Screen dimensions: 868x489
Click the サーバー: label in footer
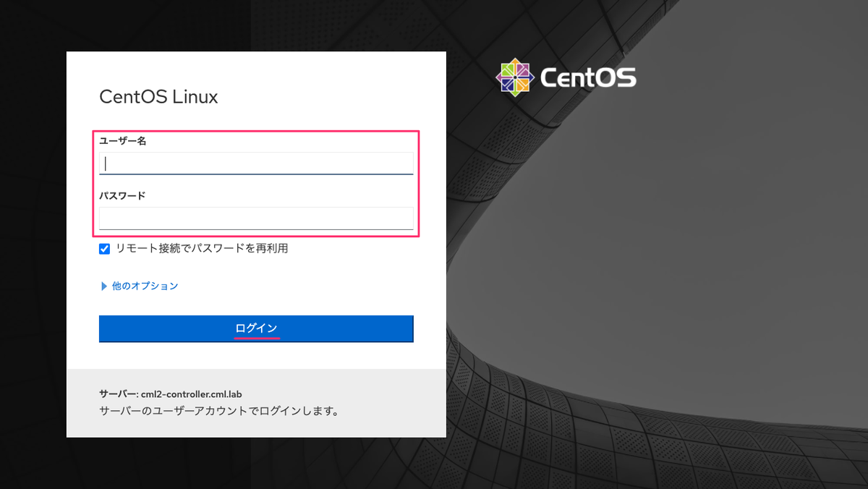(119, 394)
